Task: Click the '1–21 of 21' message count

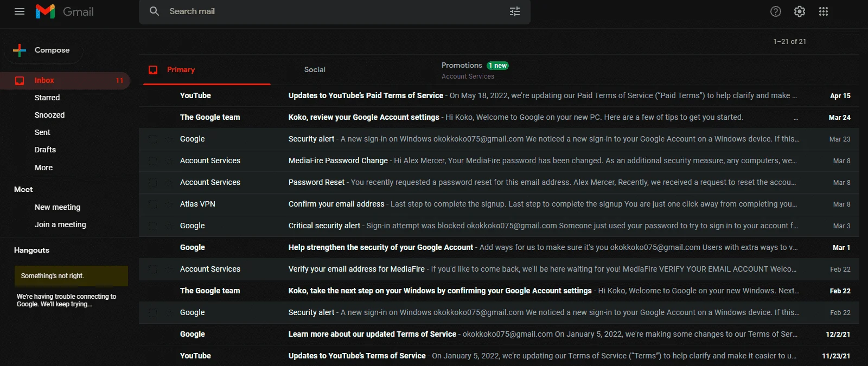Action: [x=789, y=42]
